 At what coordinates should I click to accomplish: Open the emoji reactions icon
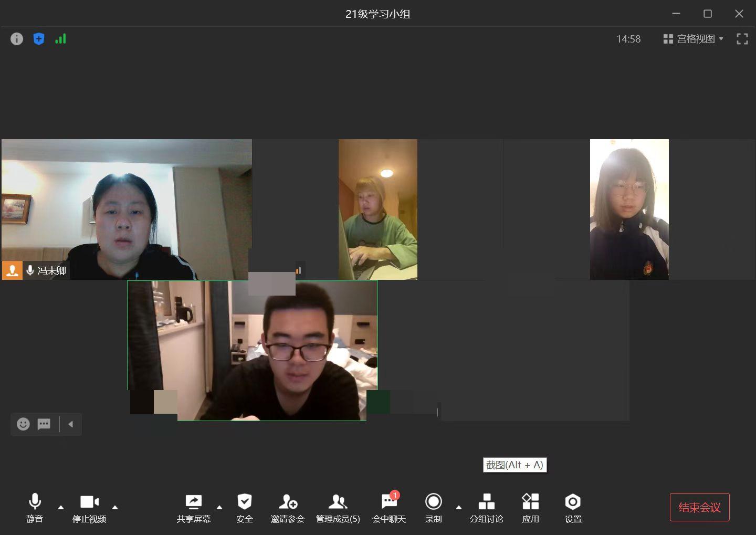pyautogui.click(x=23, y=424)
